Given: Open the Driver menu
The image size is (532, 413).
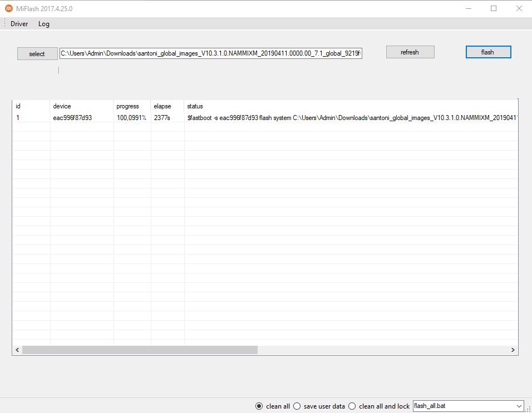Looking at the screenshot, I should 19,24.
